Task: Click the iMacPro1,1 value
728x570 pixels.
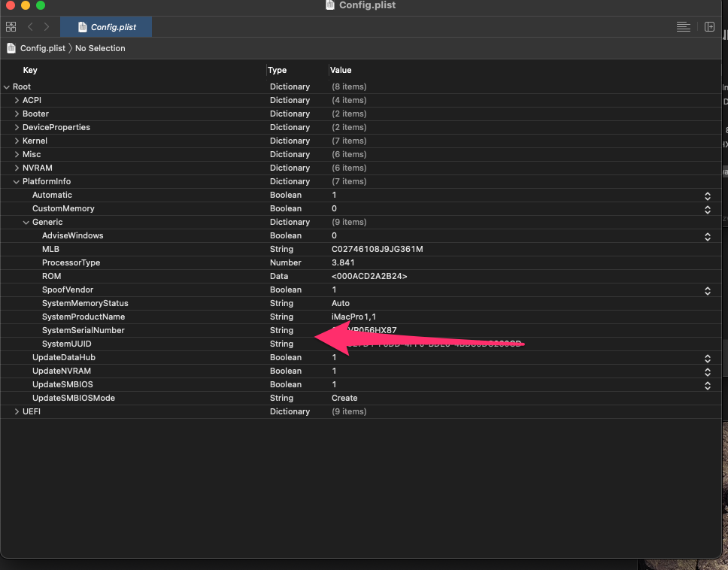Action: (x=353, y=317)
